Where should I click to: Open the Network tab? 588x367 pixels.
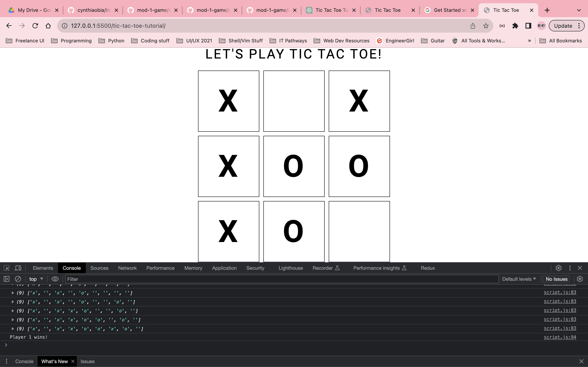tap(127, 268)
